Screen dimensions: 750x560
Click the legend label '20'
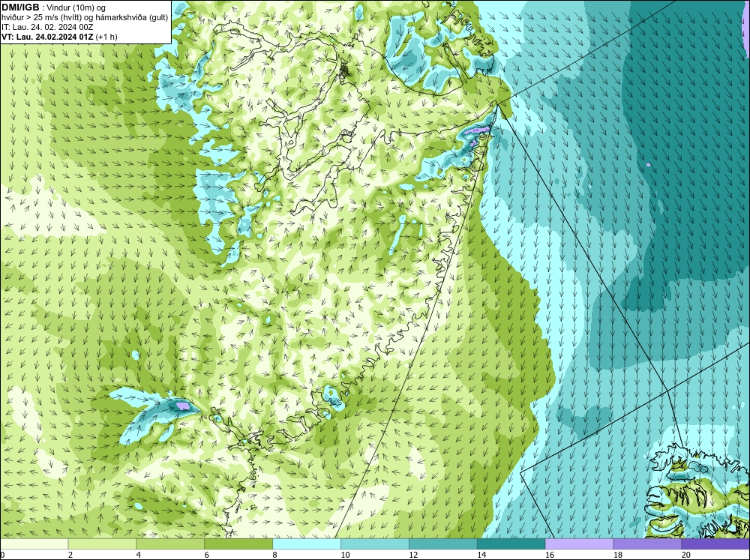[x=686, y=555]
